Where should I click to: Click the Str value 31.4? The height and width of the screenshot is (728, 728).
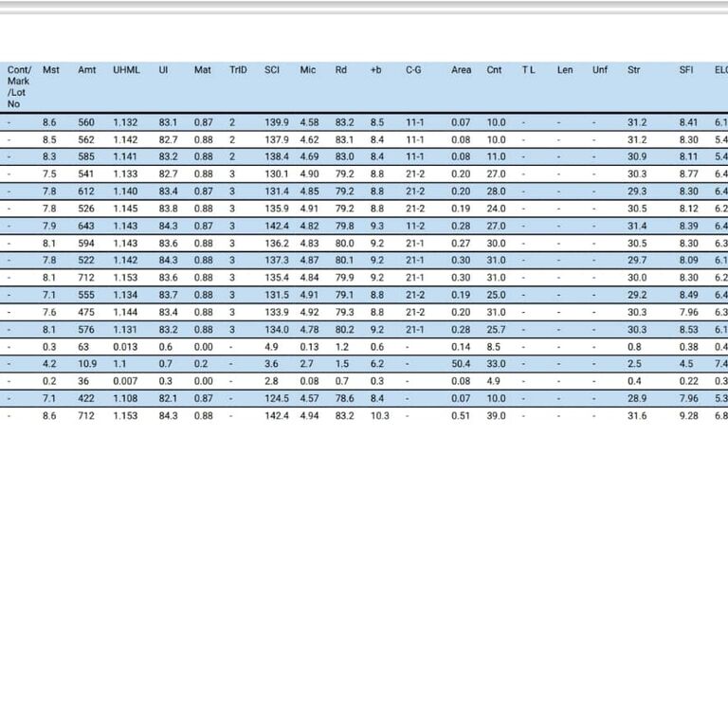tap(637, 227)
